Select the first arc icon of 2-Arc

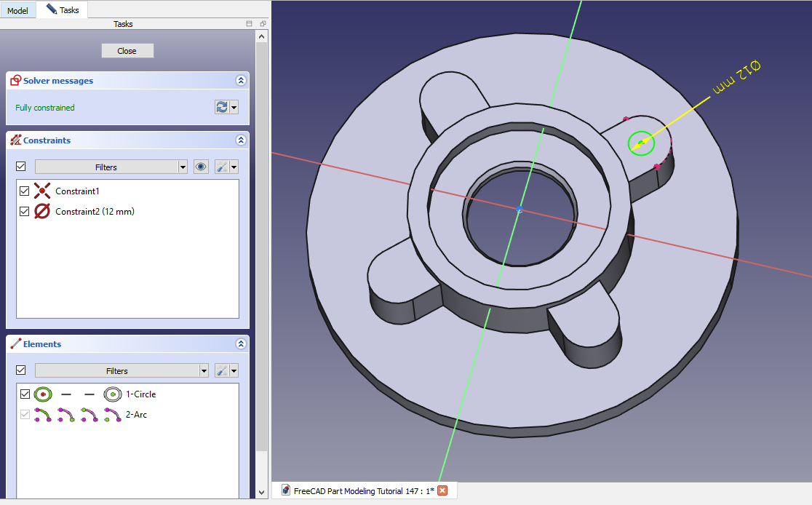43,415
